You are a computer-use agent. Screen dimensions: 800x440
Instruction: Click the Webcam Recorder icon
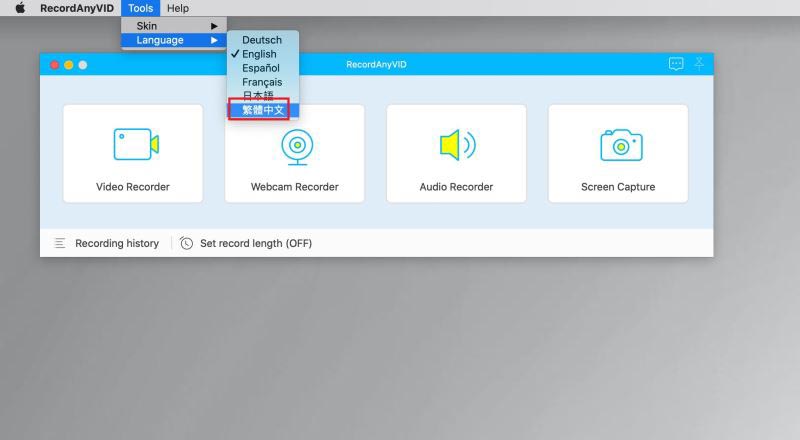click(297, 147)
